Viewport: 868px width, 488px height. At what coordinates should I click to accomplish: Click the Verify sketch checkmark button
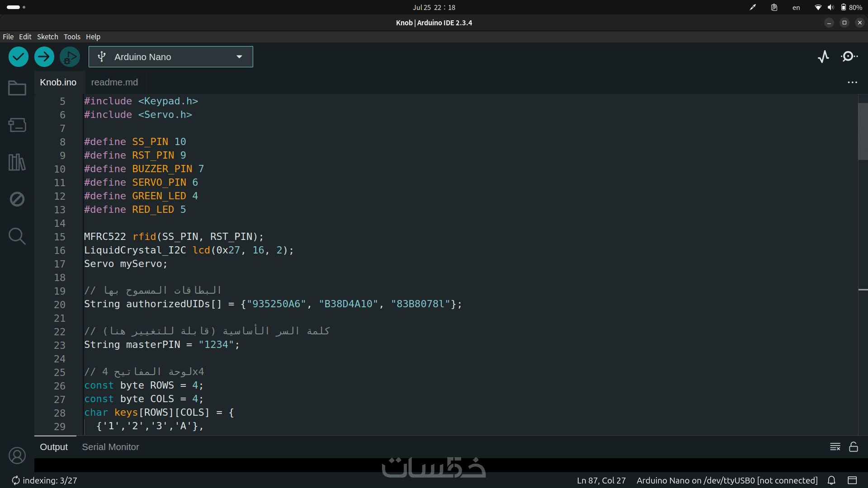[x=19, y=57]
